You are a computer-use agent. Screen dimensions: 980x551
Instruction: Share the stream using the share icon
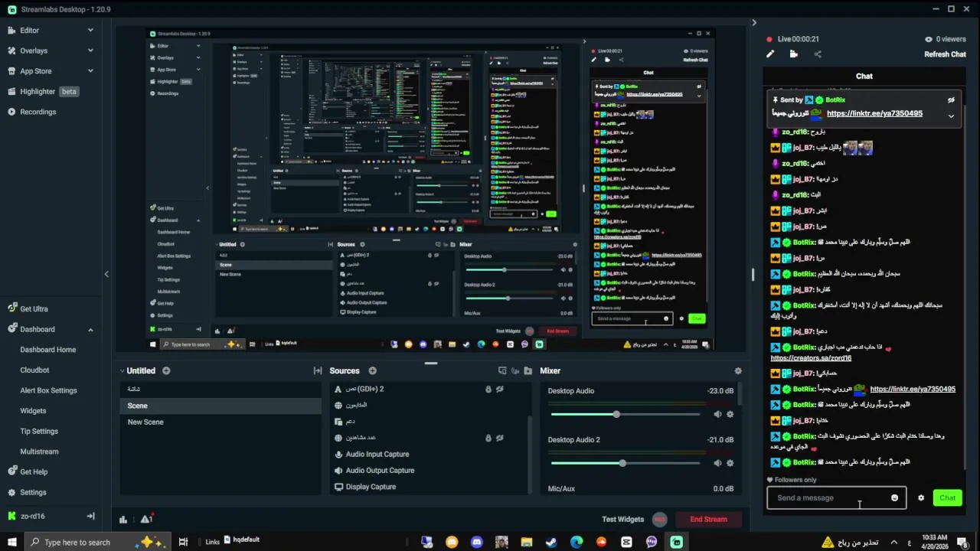818,54
